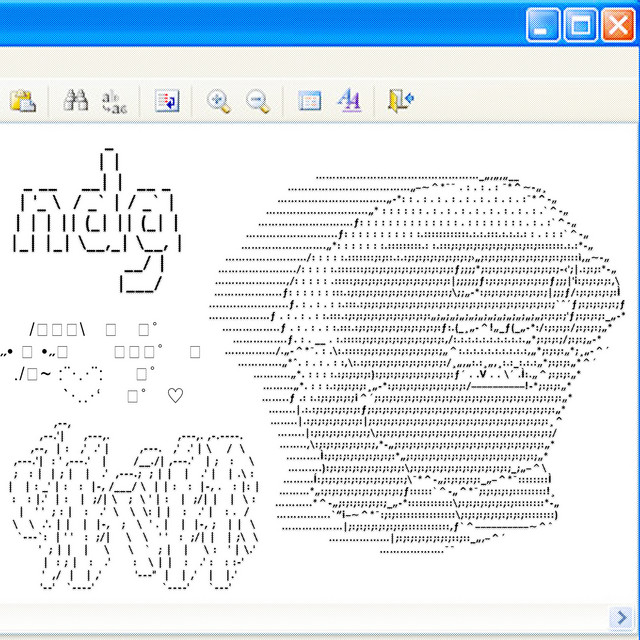Screen dimensions: 640x640
Task: Click the heart symbol in the text
Action: [175, 396]
